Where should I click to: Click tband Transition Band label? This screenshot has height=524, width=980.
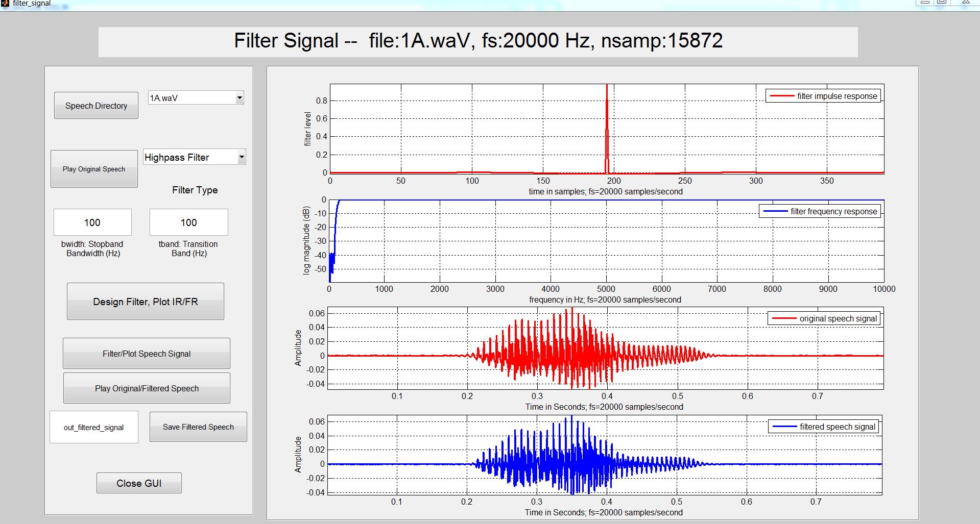point(188,248)
